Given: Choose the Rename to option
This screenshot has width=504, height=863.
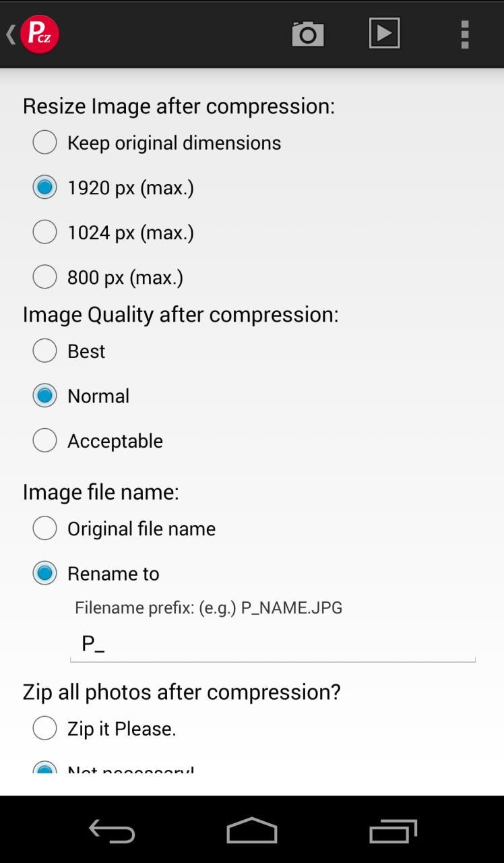Looking at the screenshot, I should coord(45,573).
